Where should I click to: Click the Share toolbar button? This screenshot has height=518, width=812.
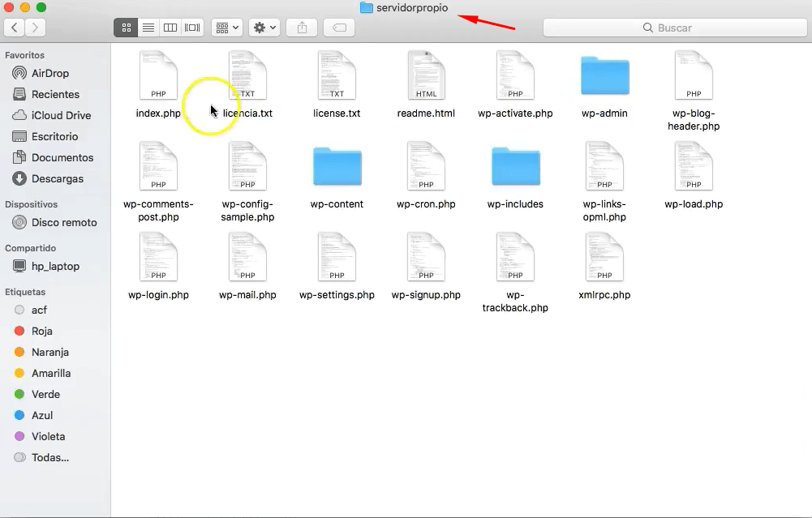point(303,28)
